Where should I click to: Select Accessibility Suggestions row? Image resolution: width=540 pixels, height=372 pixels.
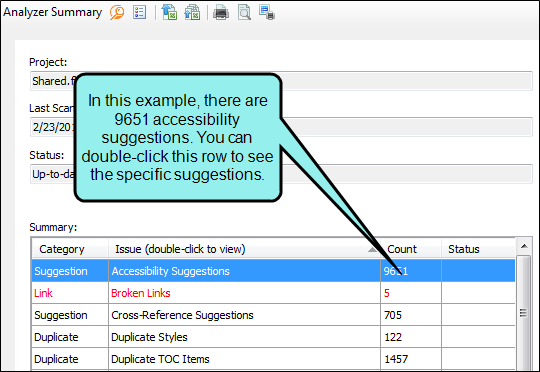tap(273, 271)
